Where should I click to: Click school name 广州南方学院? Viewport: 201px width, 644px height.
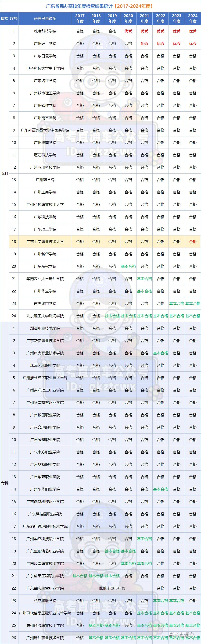[x=45, y=118]
